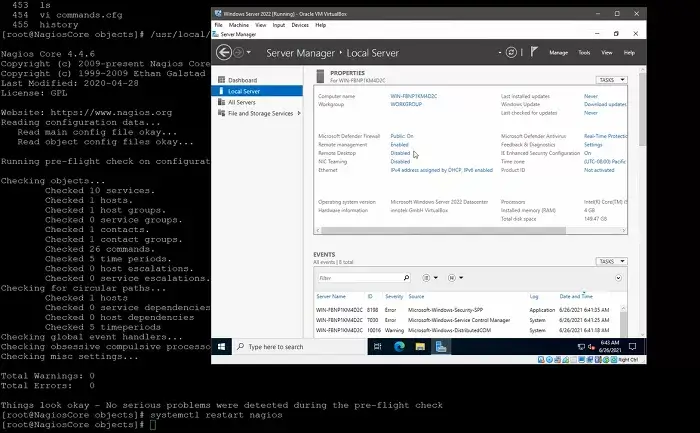
Task: Open the Events TASKS dropdown
Action: 611,261
